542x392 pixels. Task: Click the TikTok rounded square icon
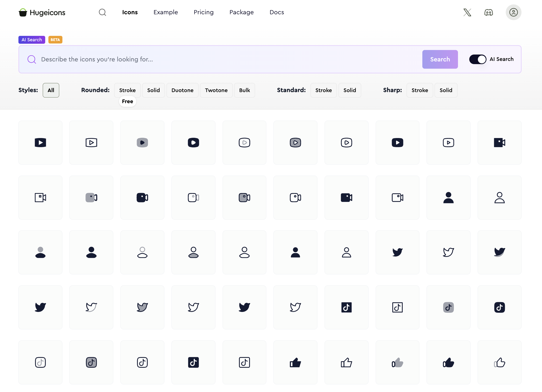click(x=499, y=307)
